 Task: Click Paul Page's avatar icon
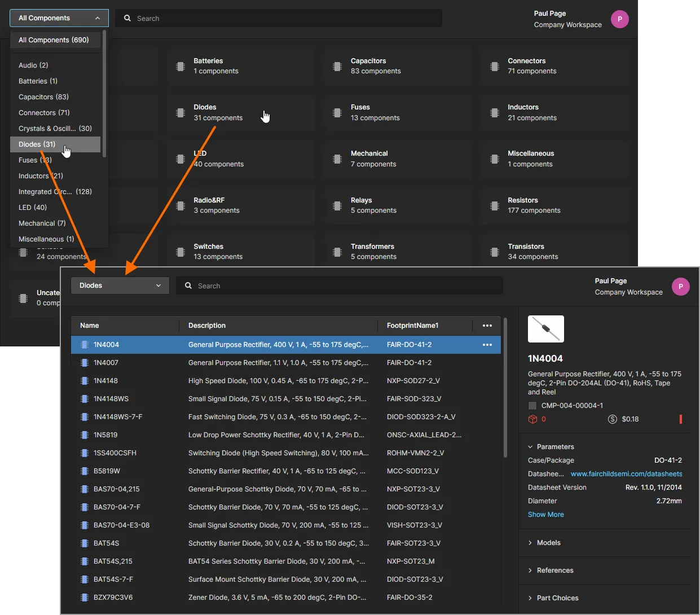[619, 19]
